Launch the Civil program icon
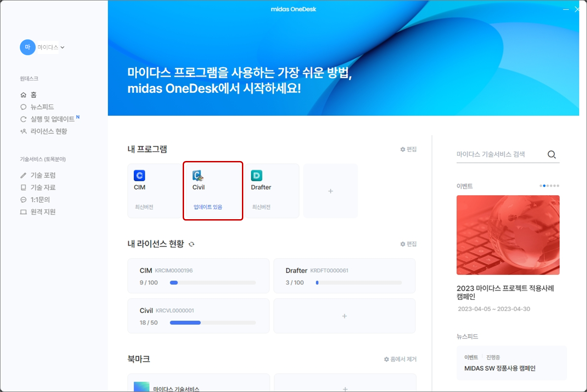 [x=198, y=175]
